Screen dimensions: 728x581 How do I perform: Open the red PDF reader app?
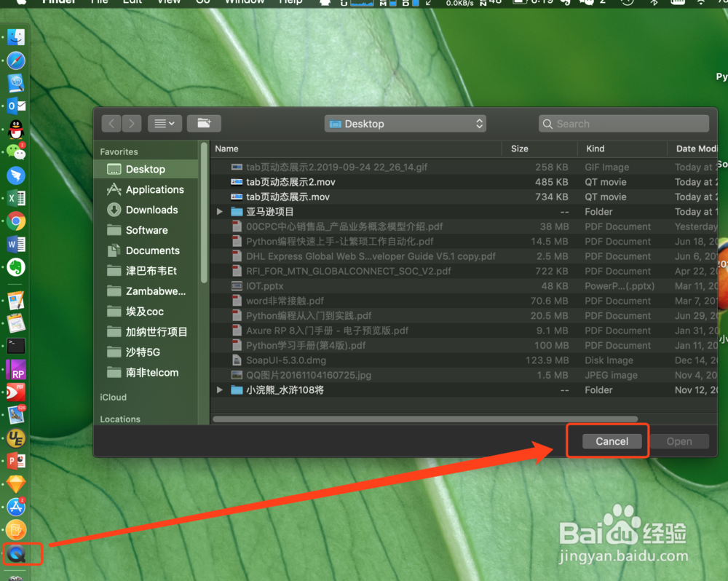tap(16, 392)
